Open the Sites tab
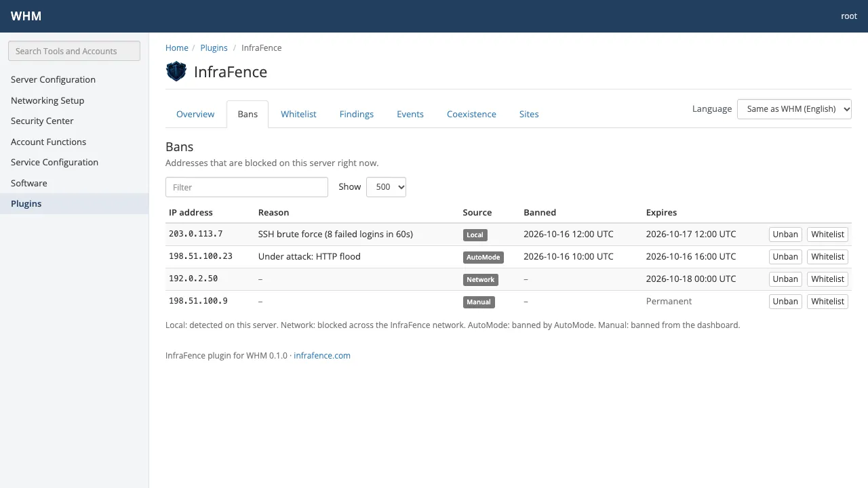Screen dimensions: 868x488 529,114
